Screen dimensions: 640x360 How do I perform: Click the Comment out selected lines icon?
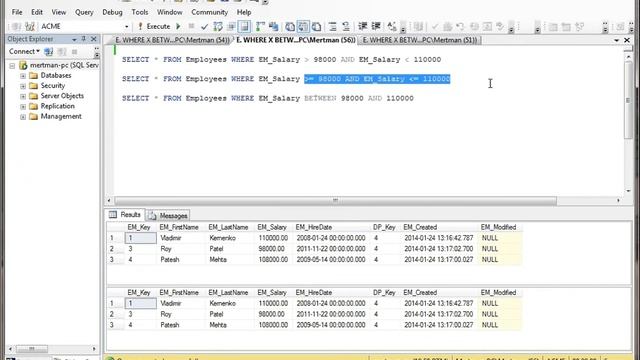click(333, 27)
